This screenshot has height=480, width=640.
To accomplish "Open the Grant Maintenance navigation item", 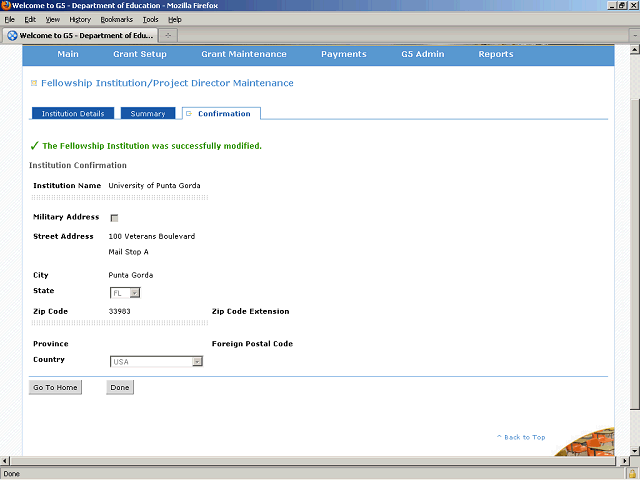I will (x=244, y=54).
